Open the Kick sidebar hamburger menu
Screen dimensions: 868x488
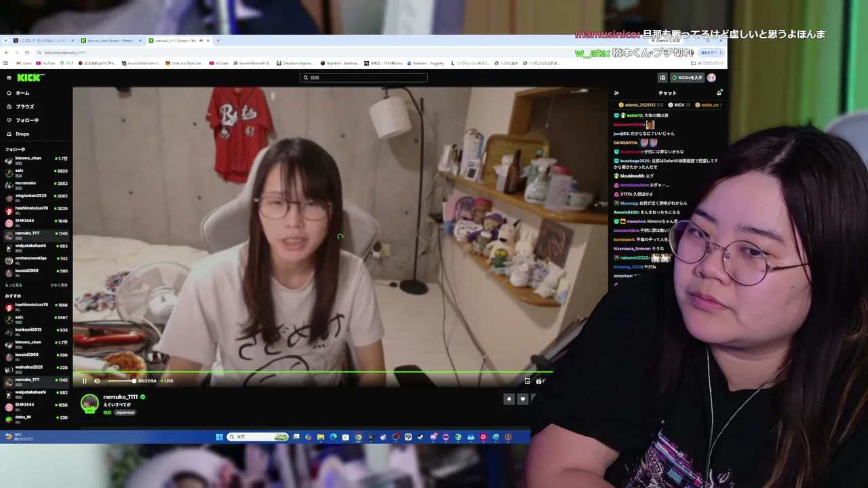point(9,78)
